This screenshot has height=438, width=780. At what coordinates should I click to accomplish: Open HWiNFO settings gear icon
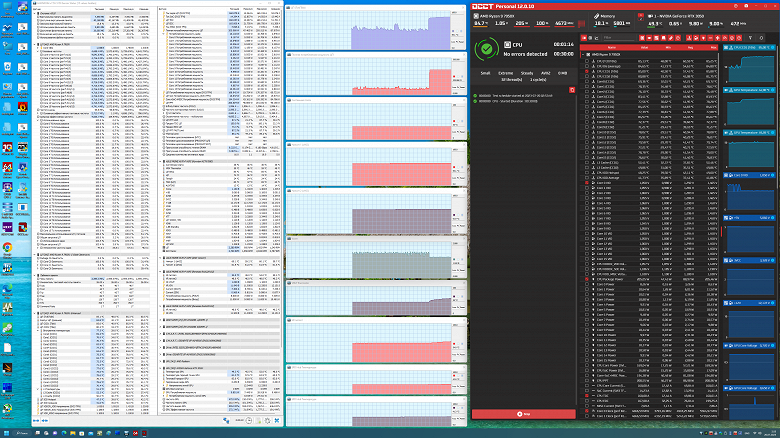[x=268, y=421]
